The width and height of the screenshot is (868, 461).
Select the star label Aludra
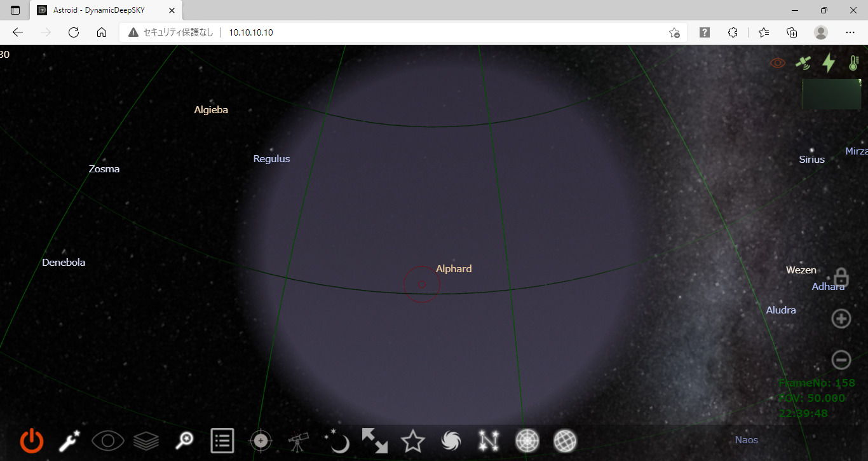click(x=781, y=310)
